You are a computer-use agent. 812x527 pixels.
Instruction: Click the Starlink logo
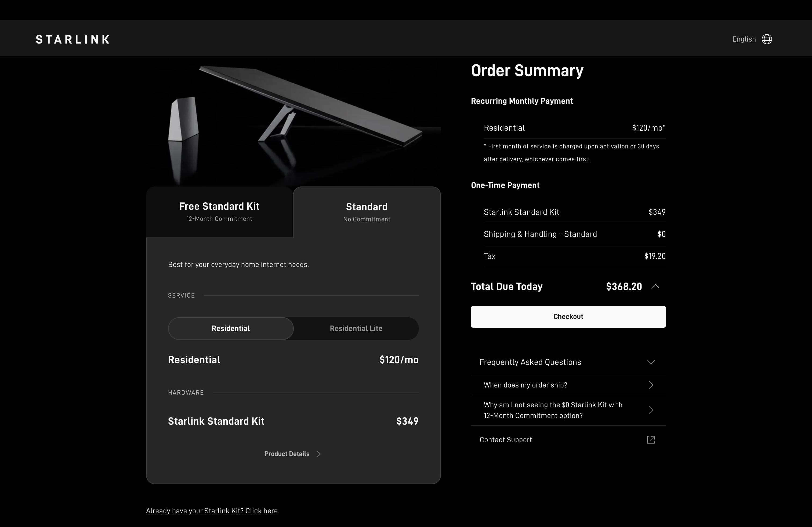click(x=73, y=39)
